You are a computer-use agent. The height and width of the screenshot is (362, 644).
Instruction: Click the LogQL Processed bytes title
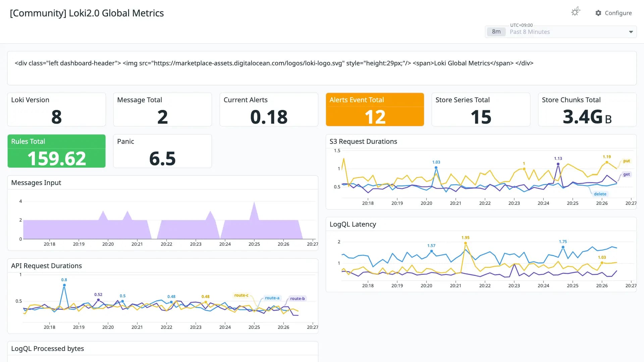pos(48,349)
